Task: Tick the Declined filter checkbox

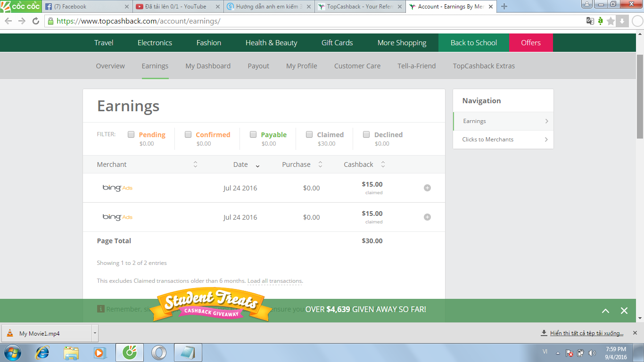Action: pyautogui.click(x=366, y=134)
